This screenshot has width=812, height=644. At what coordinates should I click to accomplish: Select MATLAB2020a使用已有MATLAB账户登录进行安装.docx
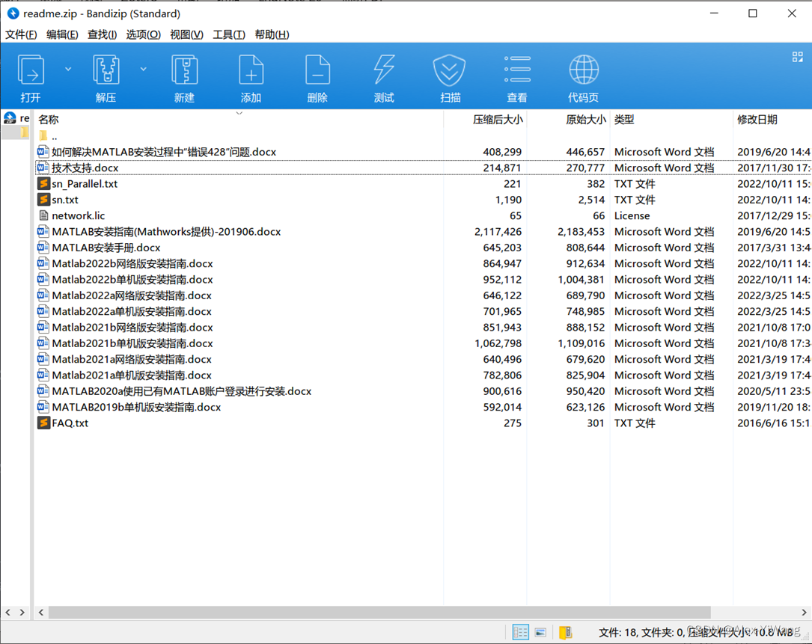click(x=182, y=391)
